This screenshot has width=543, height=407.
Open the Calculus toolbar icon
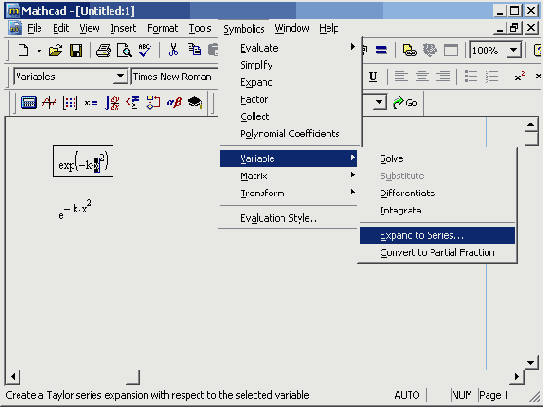(112, 103)
